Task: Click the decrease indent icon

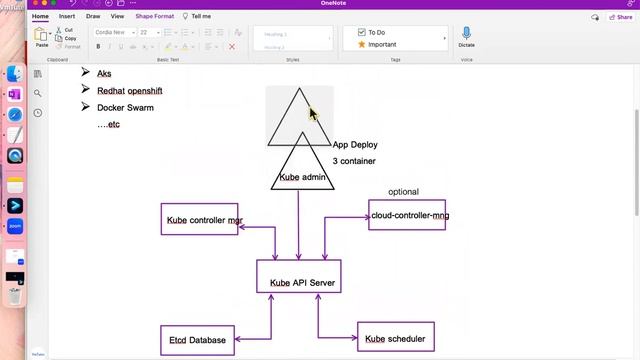Action: [x=208, y=33]
